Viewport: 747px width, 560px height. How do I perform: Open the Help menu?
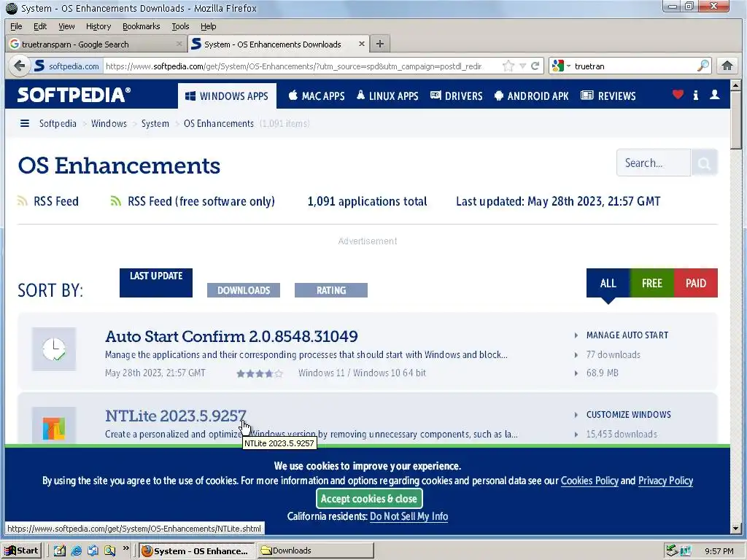pyautogui.click(x=208, y=26)
